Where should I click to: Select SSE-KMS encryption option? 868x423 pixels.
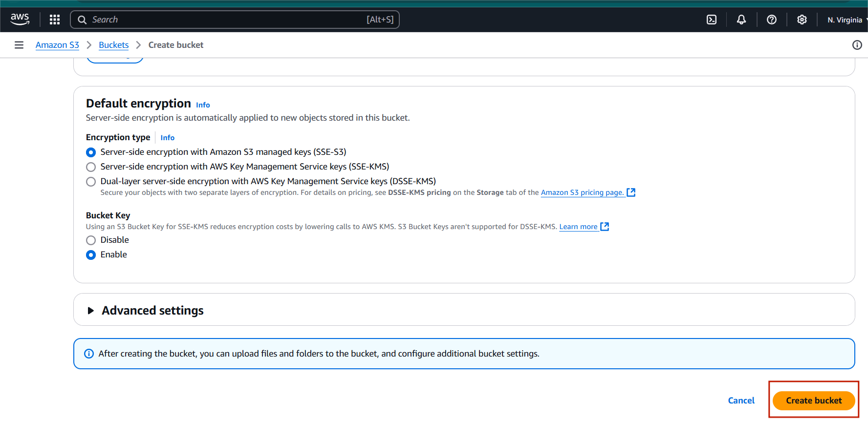click(91, 167)
